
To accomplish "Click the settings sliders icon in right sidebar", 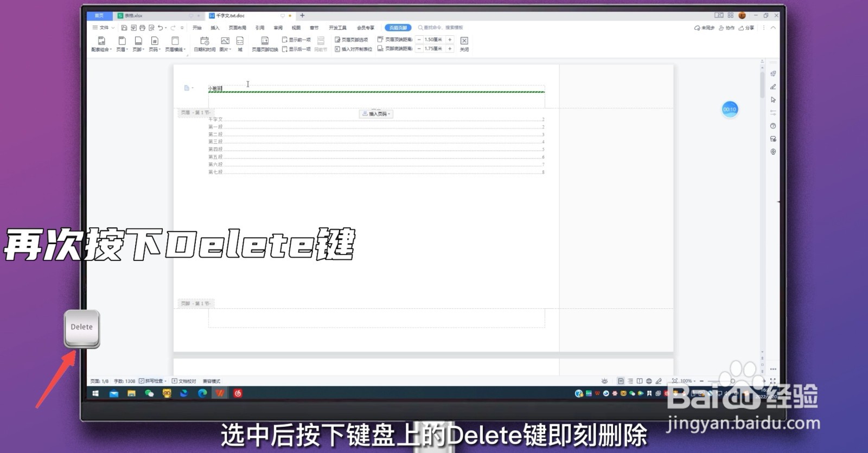I will tap(773, 113).
